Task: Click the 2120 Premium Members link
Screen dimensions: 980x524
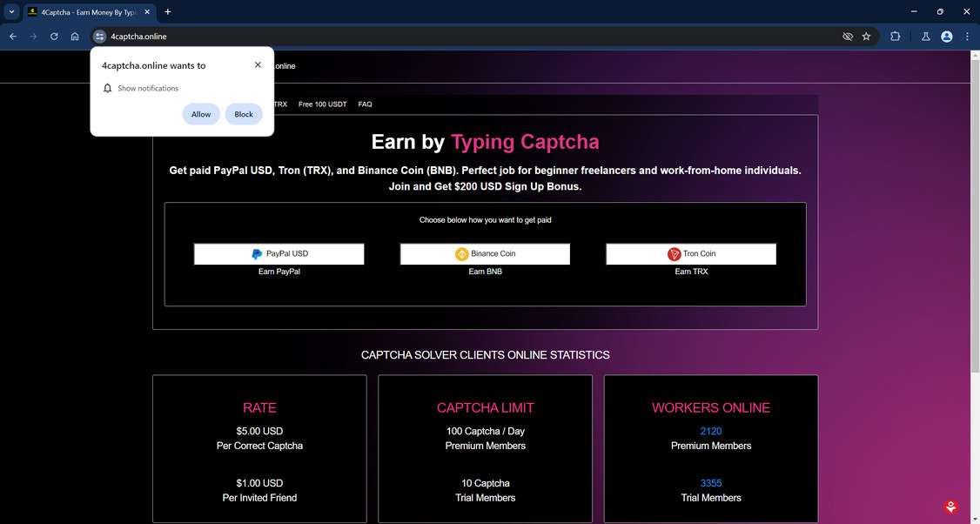Action: pyautogui.click(x=710, y=431)
